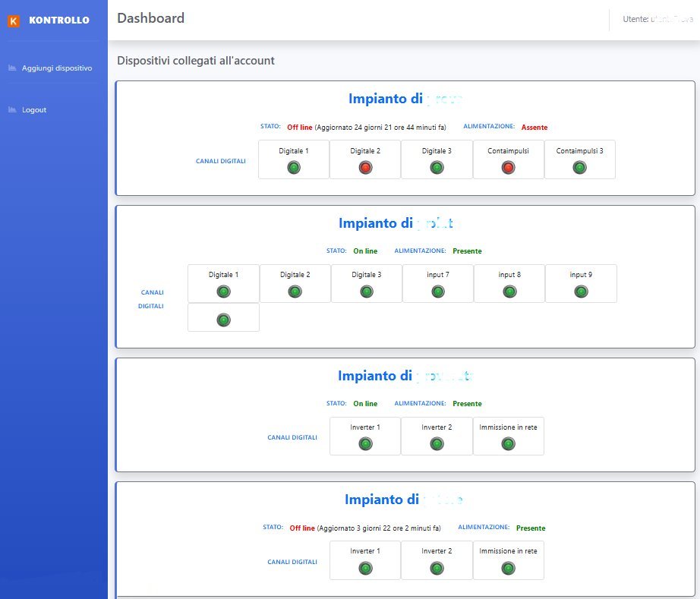Click green indicator under input 8
Screen dimensions: 700x599
pos(509,292)
